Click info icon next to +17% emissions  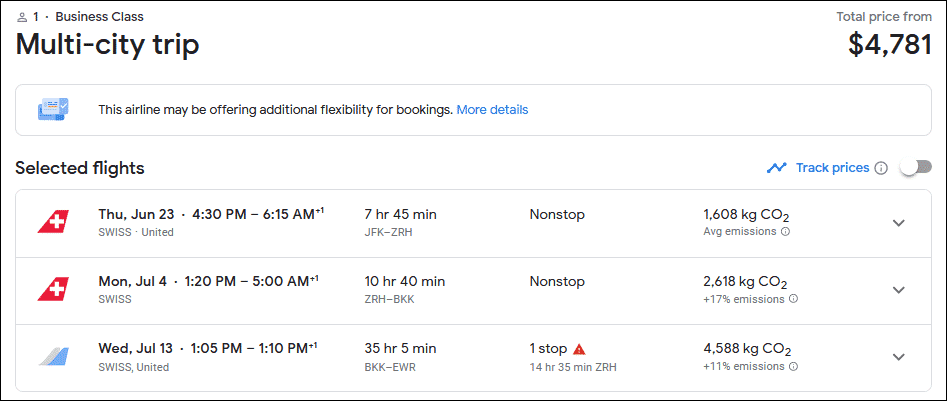[x=792, y=299]
